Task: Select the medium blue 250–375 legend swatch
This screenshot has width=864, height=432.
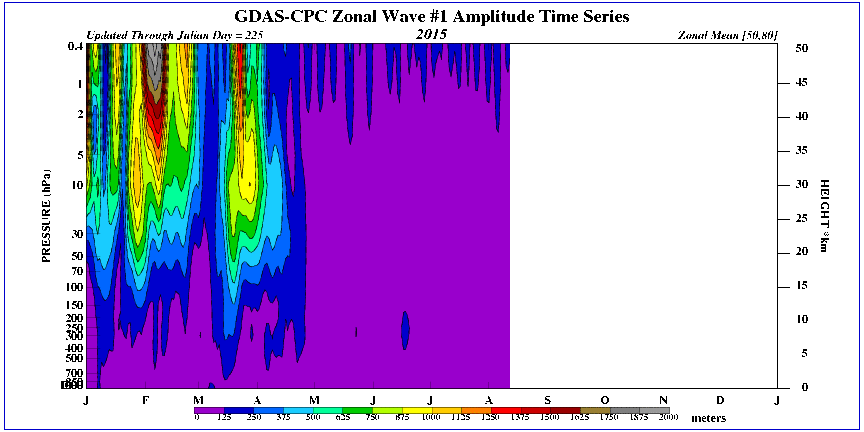Action: (x=268, y=410)
